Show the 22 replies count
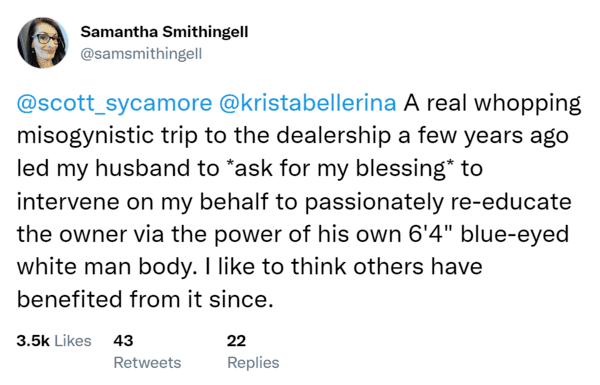The height and width of the screenshot is (385, 600). pos(236,341)
